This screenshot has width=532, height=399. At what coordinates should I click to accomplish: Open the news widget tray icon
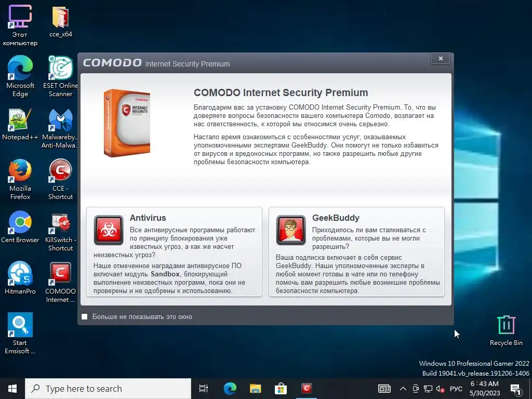384,389
